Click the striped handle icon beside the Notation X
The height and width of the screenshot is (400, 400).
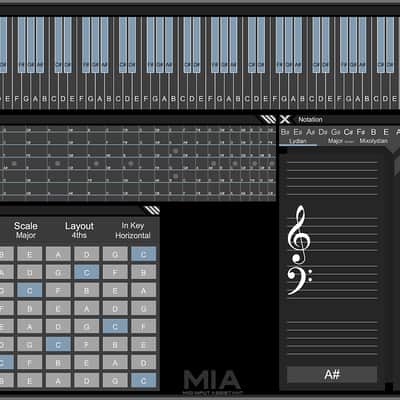point(268,119)
